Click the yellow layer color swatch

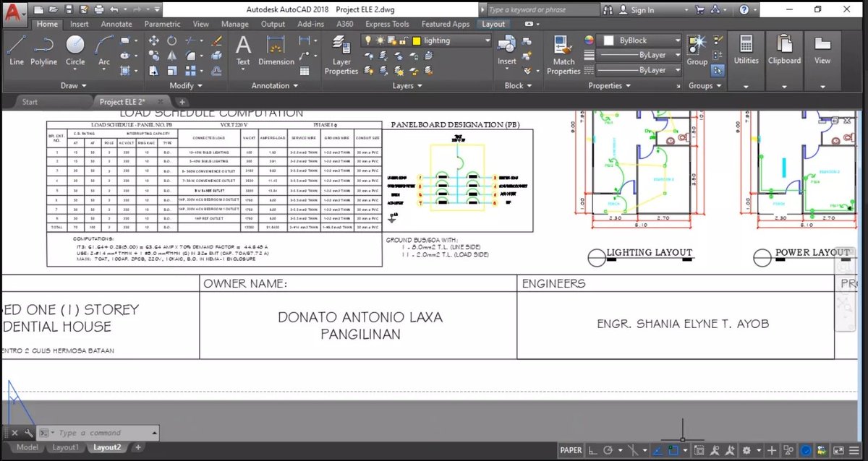pos(417,40)
